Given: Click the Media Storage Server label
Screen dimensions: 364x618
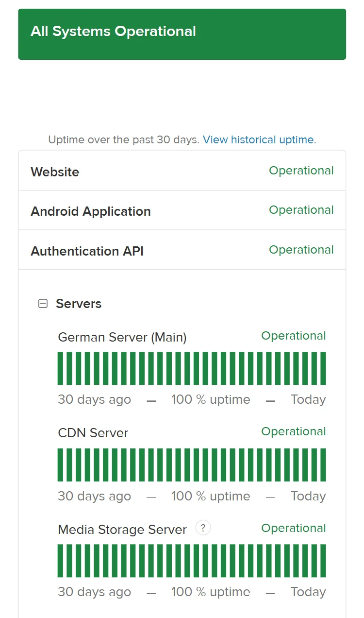Looking at the screenshot, I should 122,530.
